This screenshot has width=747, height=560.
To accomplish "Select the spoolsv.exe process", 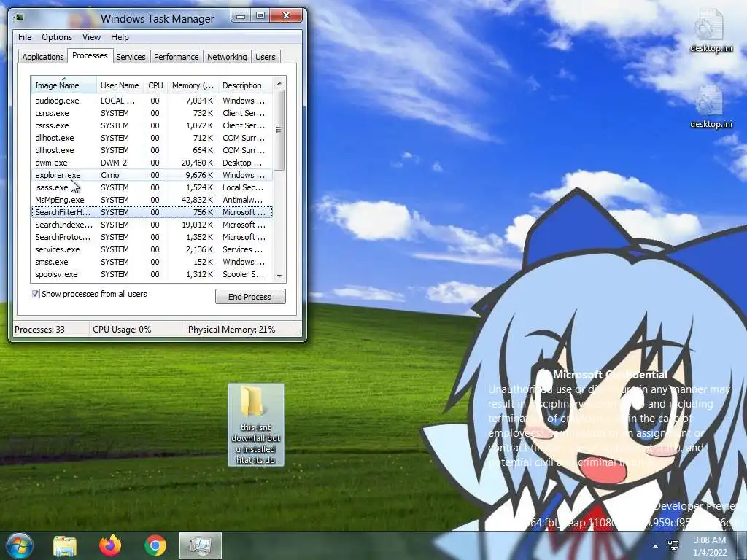I will (152, 274).
